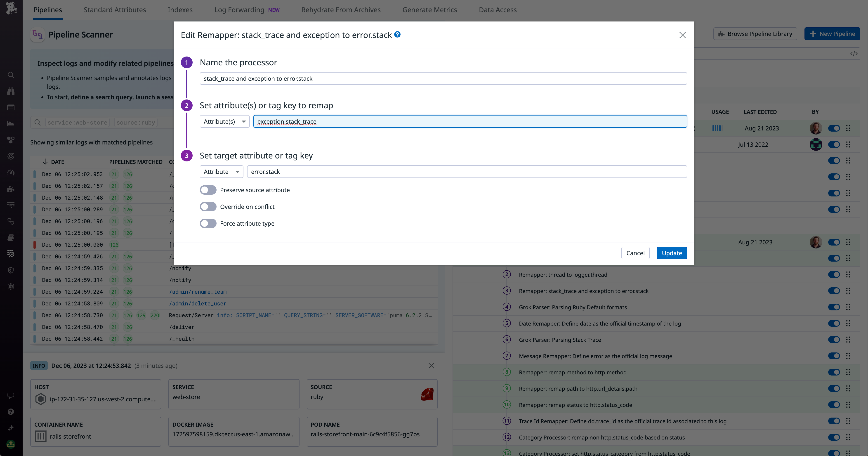Select the Integrations puzzle-piece icon
868x456 pixels.
click(x=11, y=189)
